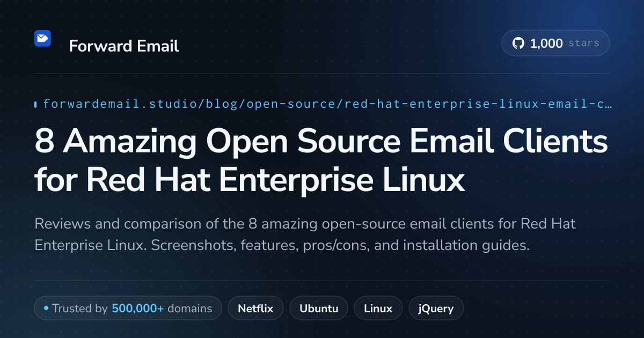Viewport: 644px width, 338px height.
Task: Click the Forward Email brand name
Action: [124, 46]
